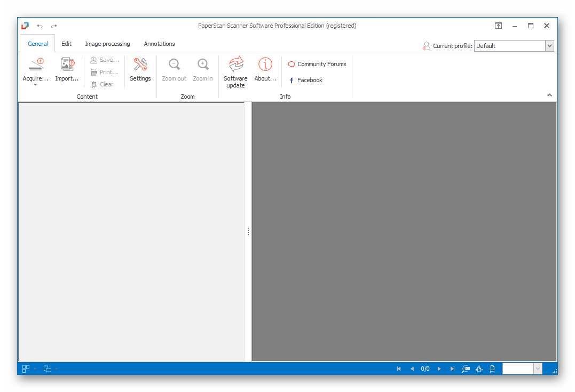Image resolution: width=575 pixels, height=392 pixels.
Task: Open the thumbnail layout dropdown arrow
Action: (35, 369)
